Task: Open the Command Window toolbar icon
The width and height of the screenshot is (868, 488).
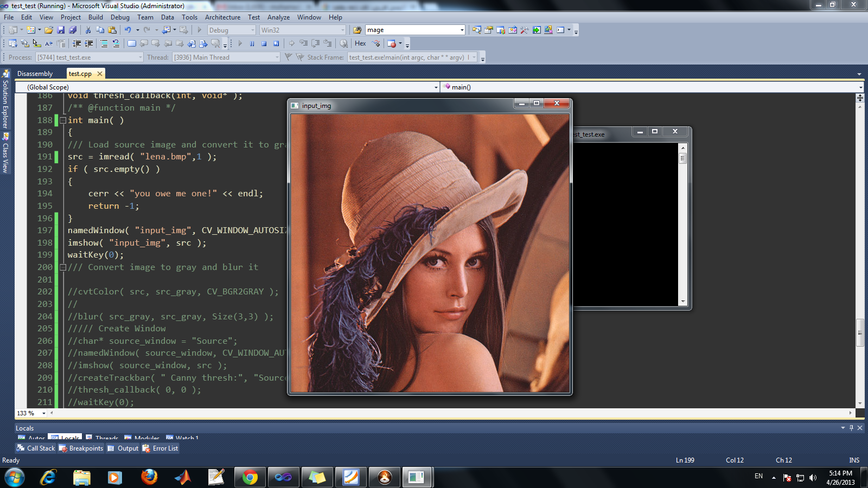Action: 560,30
